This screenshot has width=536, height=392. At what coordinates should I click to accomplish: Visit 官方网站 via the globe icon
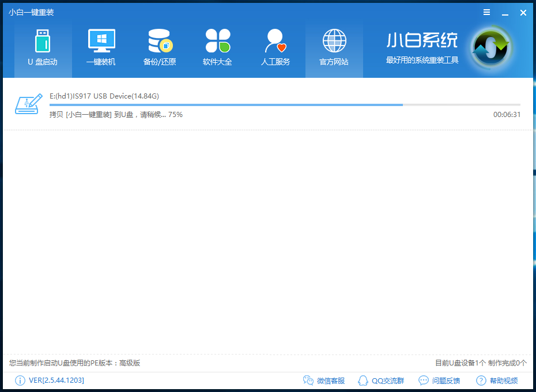point(334,47)
